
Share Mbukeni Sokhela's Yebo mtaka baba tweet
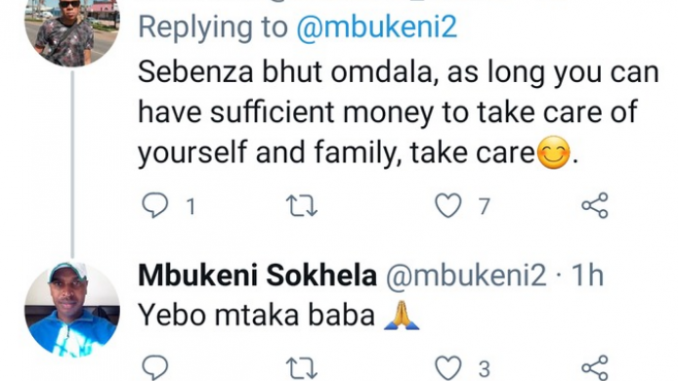[x=595, y=368]
